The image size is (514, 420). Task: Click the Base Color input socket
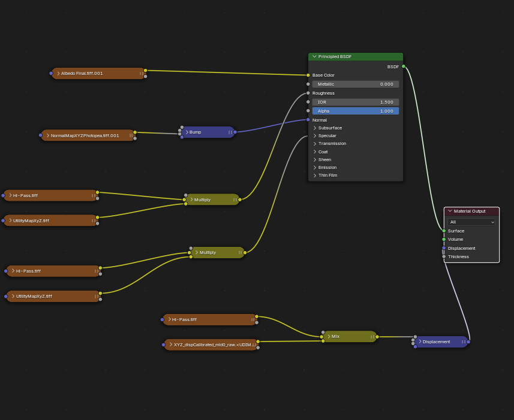tap(308, 75)
